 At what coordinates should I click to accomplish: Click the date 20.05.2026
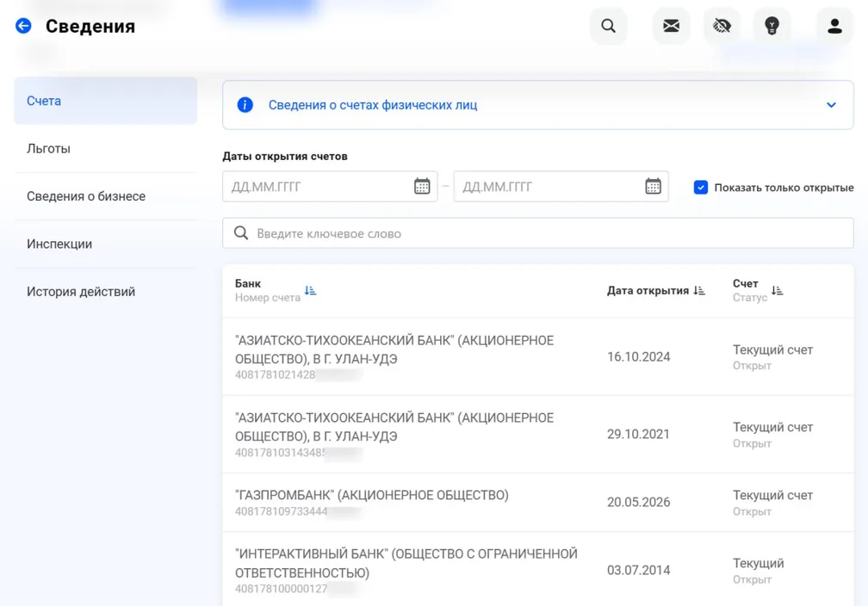coord(638,502)
